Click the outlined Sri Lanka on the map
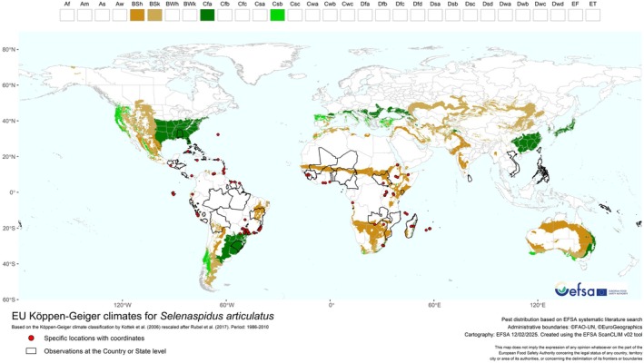 tap(470, 179)
